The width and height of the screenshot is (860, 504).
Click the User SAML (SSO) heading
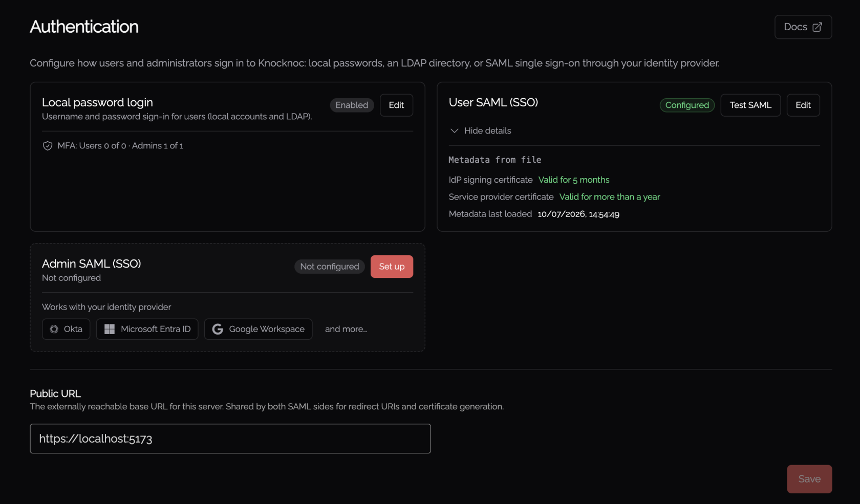(493, 102)
